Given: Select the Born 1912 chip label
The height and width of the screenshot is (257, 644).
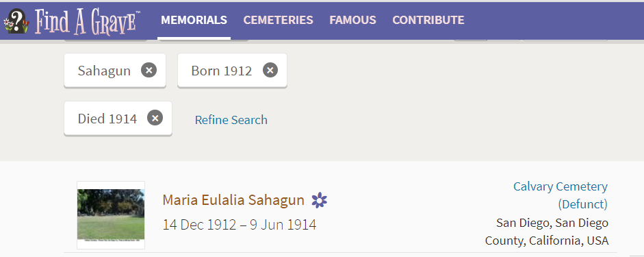Looking at the screenshot, I should 221,71.
